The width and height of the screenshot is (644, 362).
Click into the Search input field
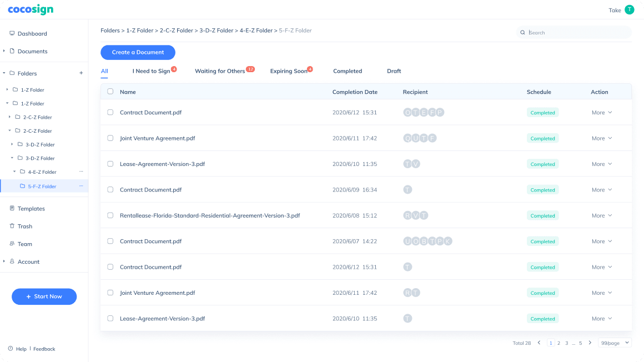point(577,33)
